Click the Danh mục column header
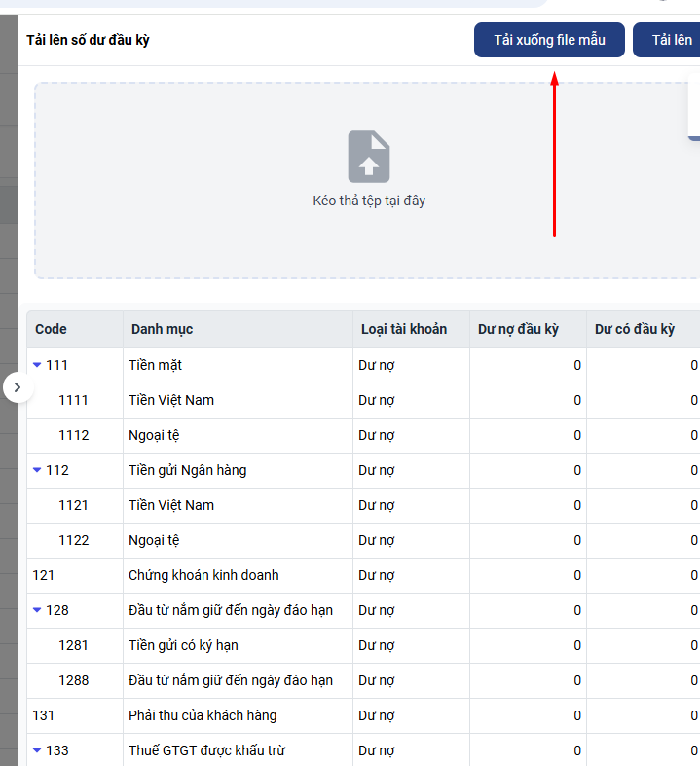Viewport: 700px width, 766px height. point(163,329)
